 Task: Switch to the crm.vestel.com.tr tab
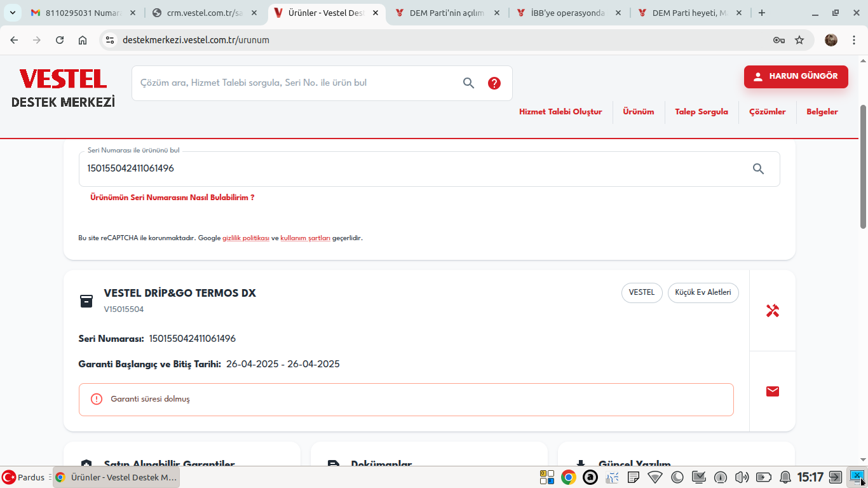point(204,13)
